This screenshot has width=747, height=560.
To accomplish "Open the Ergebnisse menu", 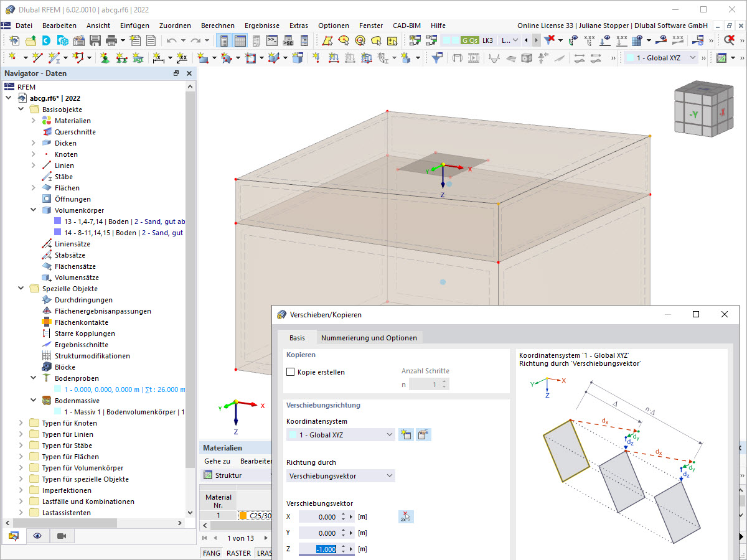I will (x=261, y=26).
